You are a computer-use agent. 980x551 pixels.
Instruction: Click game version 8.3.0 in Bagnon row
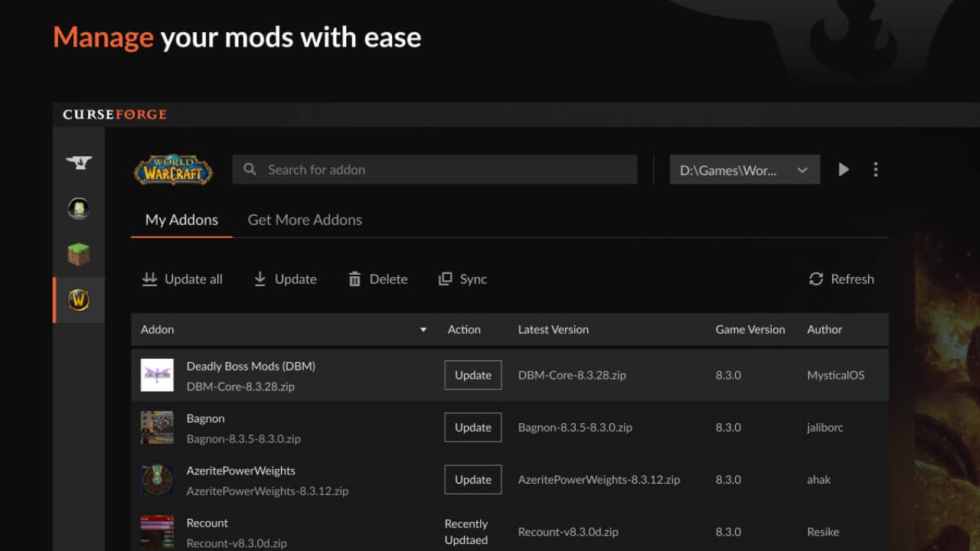click(x=728, y=428)
